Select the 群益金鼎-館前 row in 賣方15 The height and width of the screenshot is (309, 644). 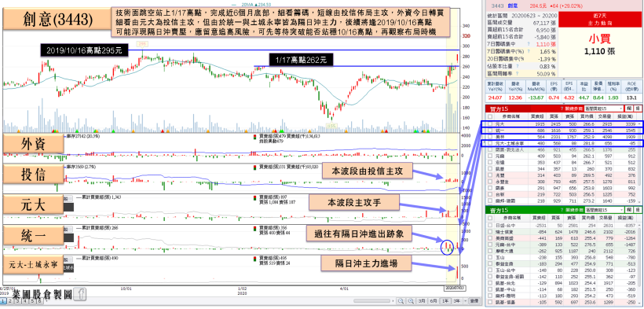click(x=561, y=277)
